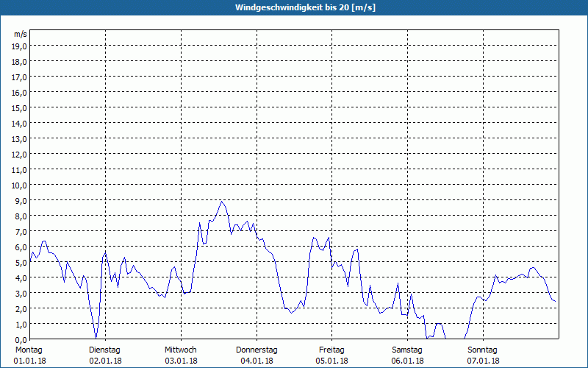
Task: Select the date 01.01.18
Action: pos(30,361)
